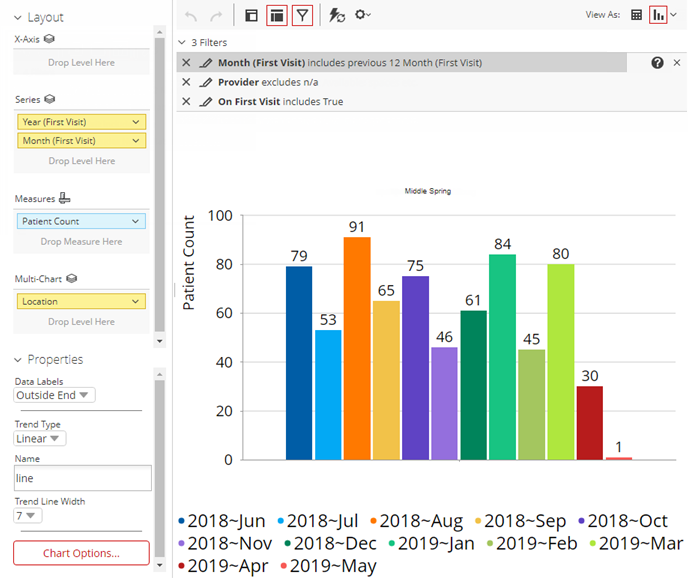Click the trend line Name input field
Image resolution: width=688 pixels, height=578 pixels.
click(x=81, y=478)
